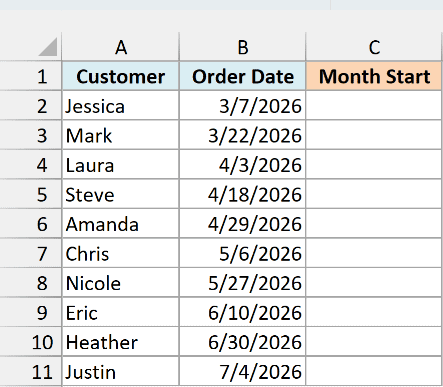Click the date 4/29/2026
The width and height of the screenshot is (443, 387).
tap(243, 224)
